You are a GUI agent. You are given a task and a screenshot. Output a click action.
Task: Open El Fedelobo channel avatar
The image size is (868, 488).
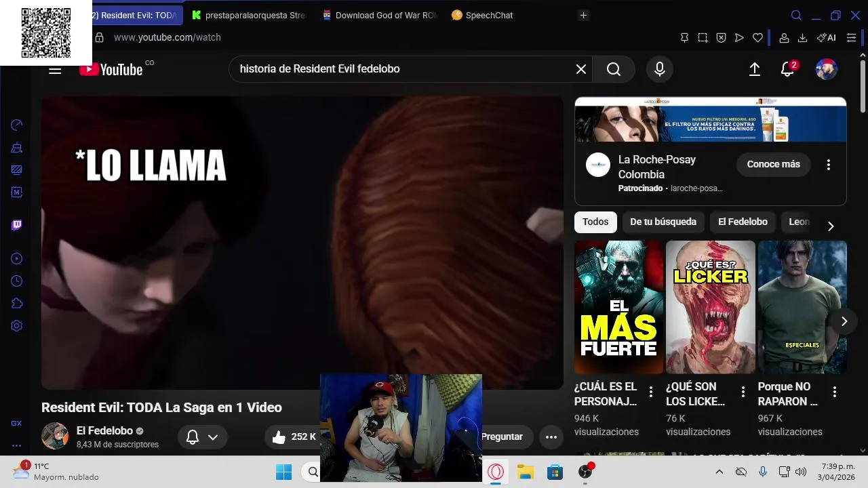[x=55, y=436]
